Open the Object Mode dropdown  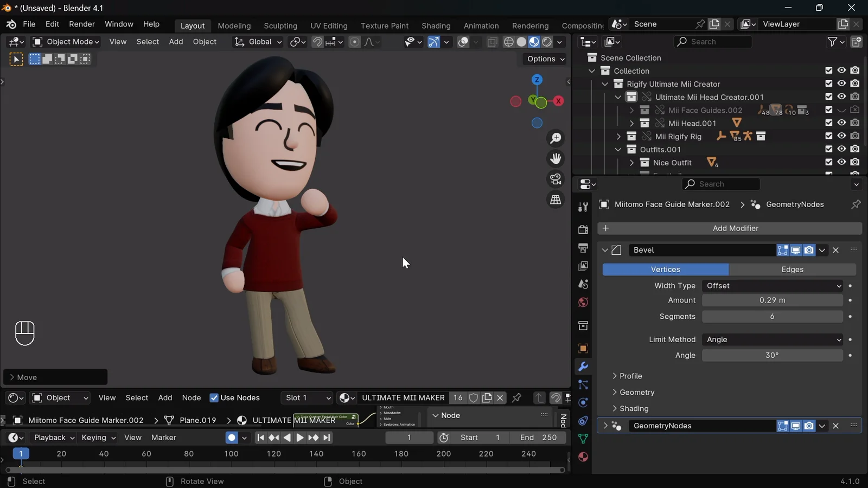[x=66, y=42]
